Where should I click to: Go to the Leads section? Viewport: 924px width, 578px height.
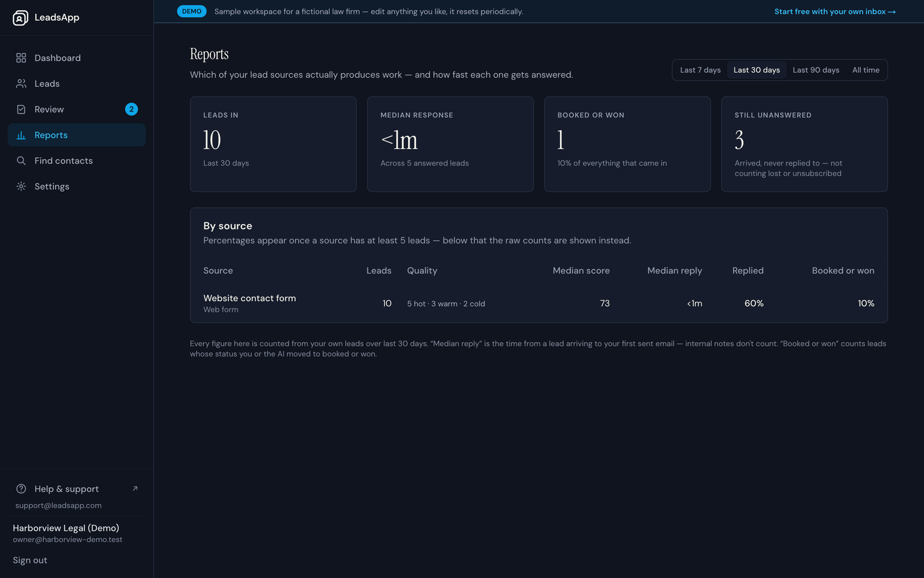pos(77,84)
